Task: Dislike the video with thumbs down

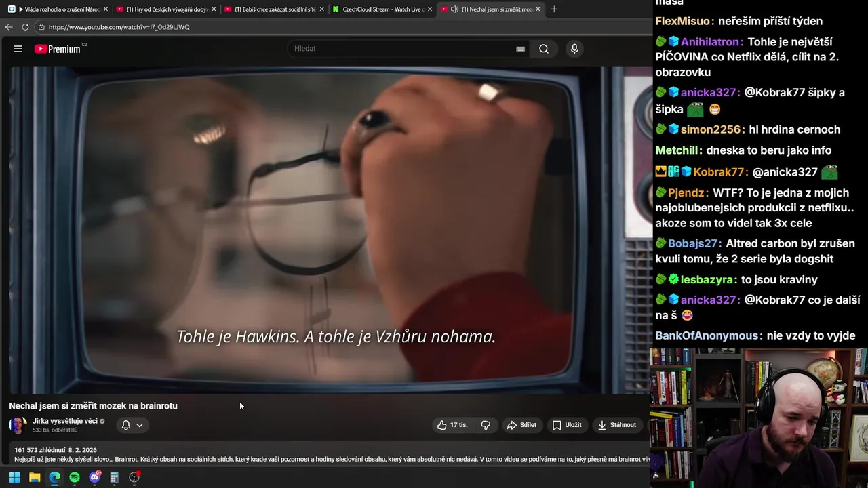Action: 486,425
